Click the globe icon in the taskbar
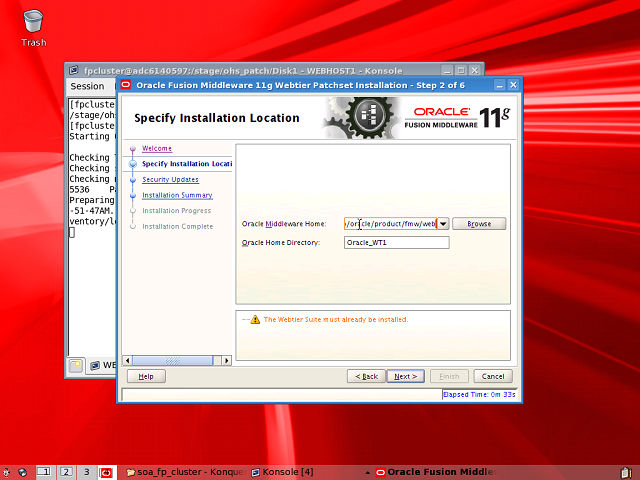 (23, 473)
